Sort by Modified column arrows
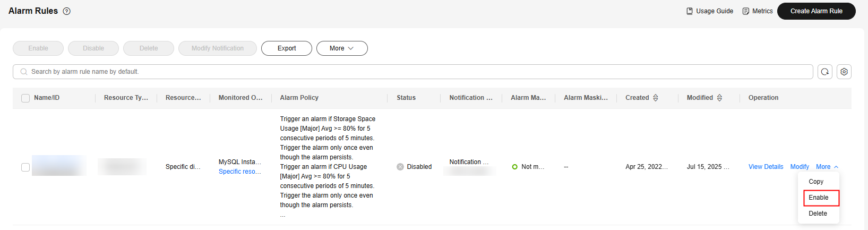 [720, 98]
